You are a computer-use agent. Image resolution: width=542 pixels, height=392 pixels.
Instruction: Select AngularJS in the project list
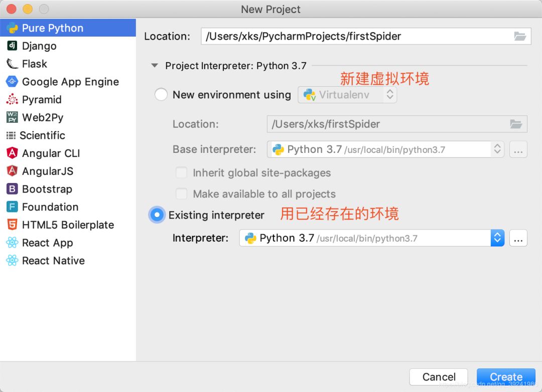point(68,171)
